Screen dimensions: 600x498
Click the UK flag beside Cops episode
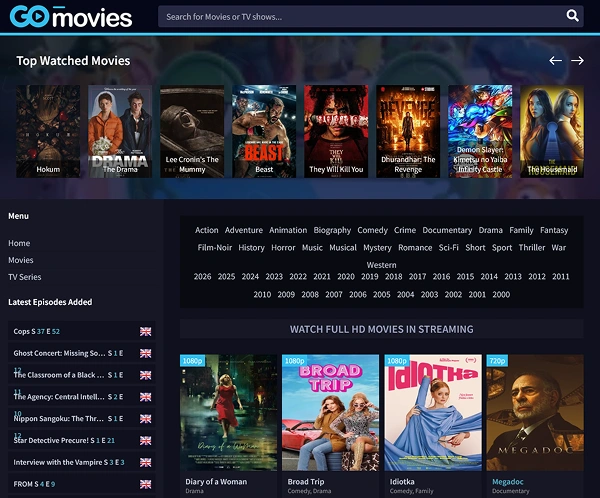pyautogui.click(x=145, y=331)
